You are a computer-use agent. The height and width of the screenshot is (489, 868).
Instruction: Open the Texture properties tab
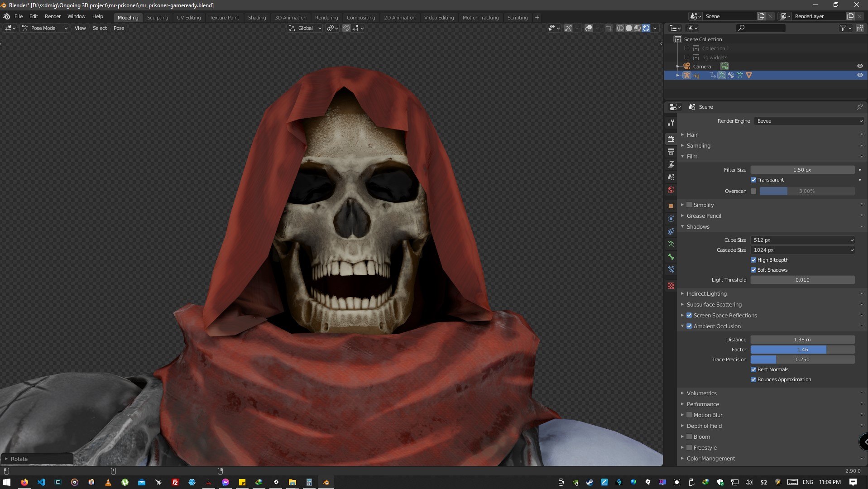(x=671, y=286)
